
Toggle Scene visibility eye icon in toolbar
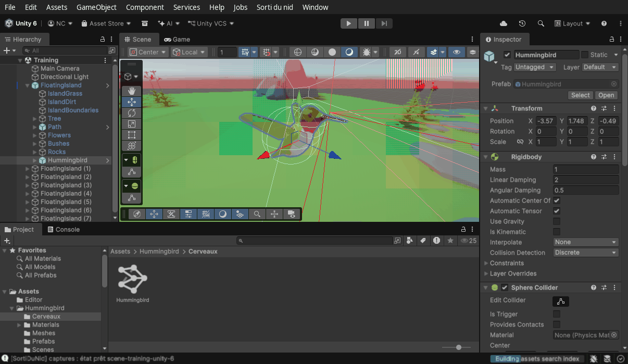click(x=457, y=52)
